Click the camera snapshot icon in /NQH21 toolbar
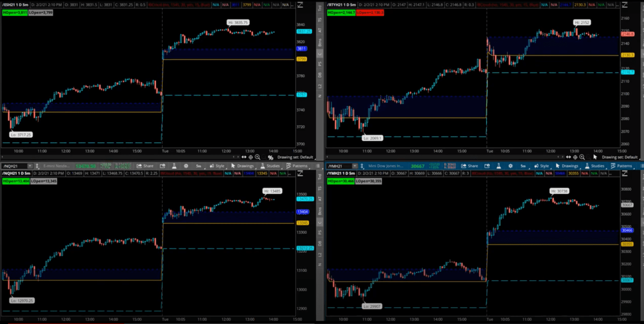Viewport: 644px width, 324px height. [163, 166]
